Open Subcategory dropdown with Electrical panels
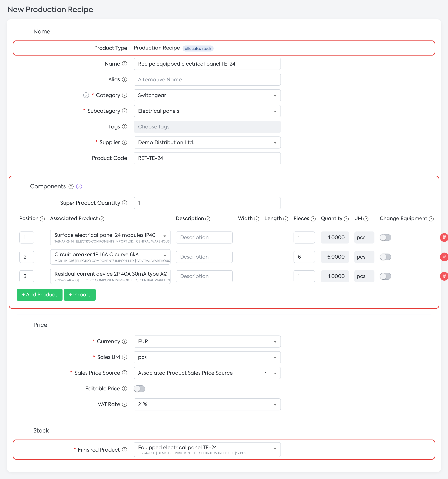The image size is (448, 479). (207, 111)
